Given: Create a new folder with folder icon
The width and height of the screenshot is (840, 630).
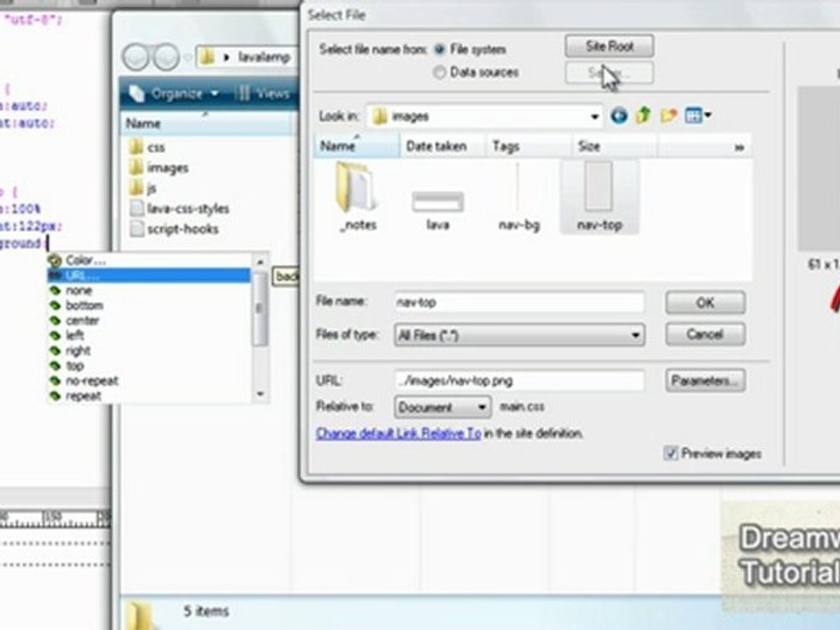Looking at the screenshot, I should pos(668,115).
